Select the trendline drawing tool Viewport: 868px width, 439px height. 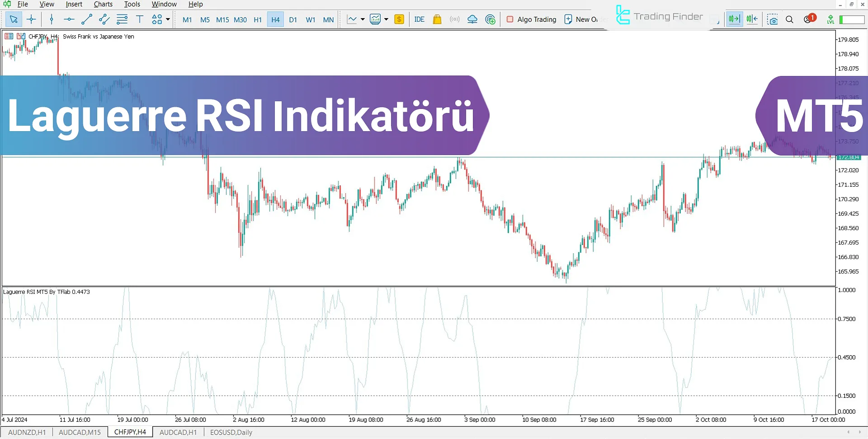coord(87,19)
